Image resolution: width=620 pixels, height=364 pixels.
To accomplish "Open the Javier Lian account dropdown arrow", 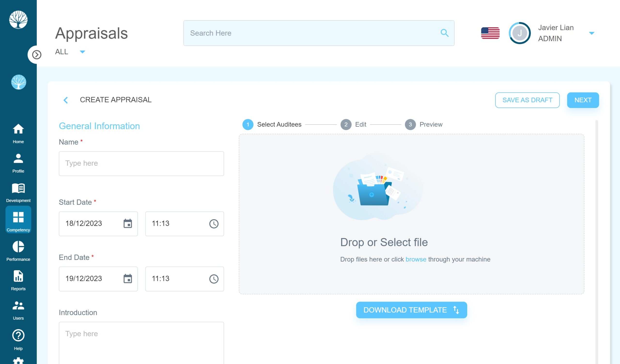I will 591,33.
